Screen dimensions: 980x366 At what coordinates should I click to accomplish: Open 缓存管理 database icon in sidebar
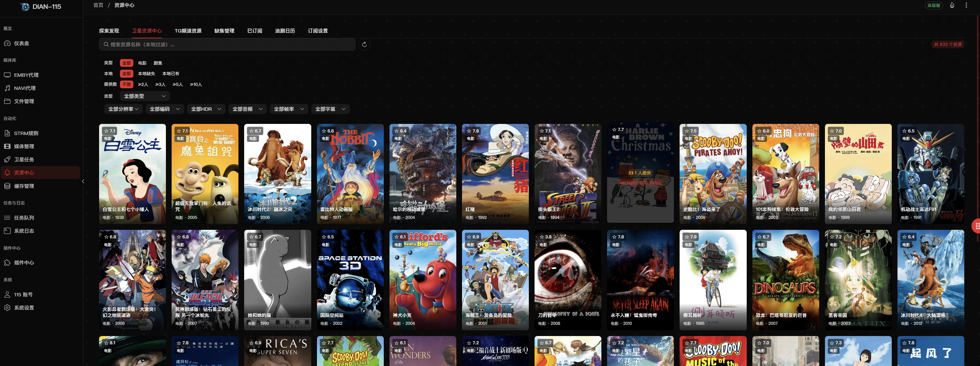(x=7, y=186)
